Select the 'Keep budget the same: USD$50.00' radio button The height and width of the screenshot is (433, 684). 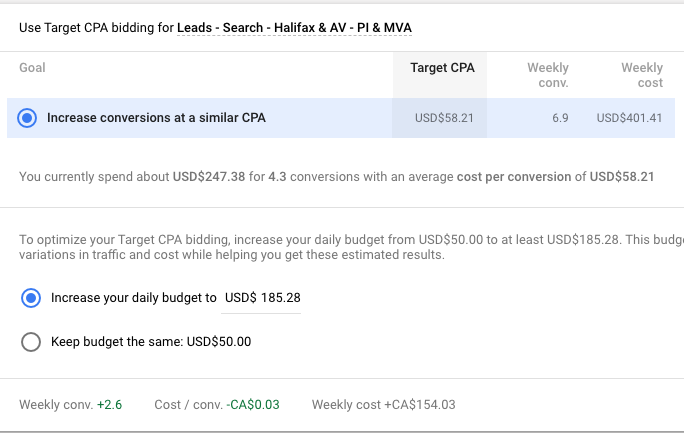(31, 342)
